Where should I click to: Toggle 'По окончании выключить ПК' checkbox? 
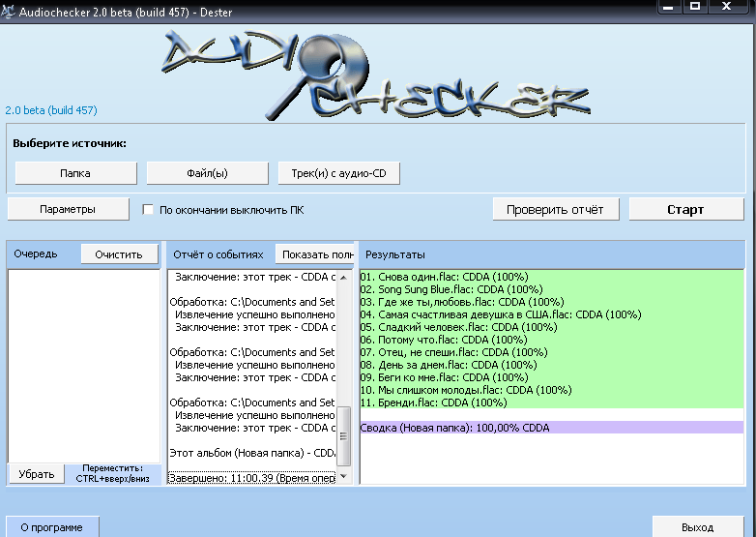click(x=149, y=209)
